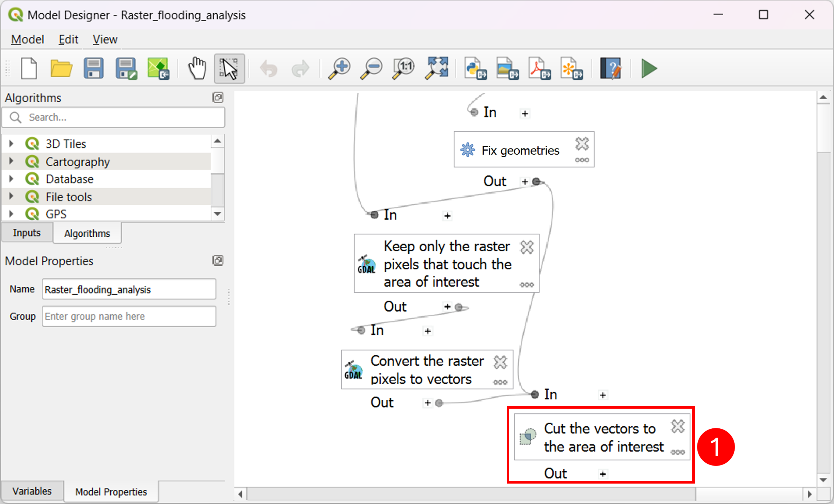Screen dimensions: 834x504
Task: Toggle the select/move item tool
Action: (x=229, y=68)
